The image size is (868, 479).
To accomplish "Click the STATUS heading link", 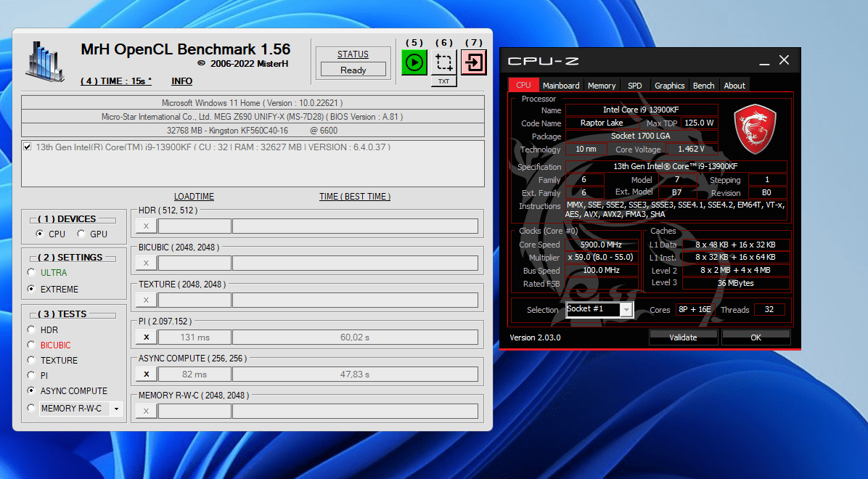I will [x=353, y=54].
